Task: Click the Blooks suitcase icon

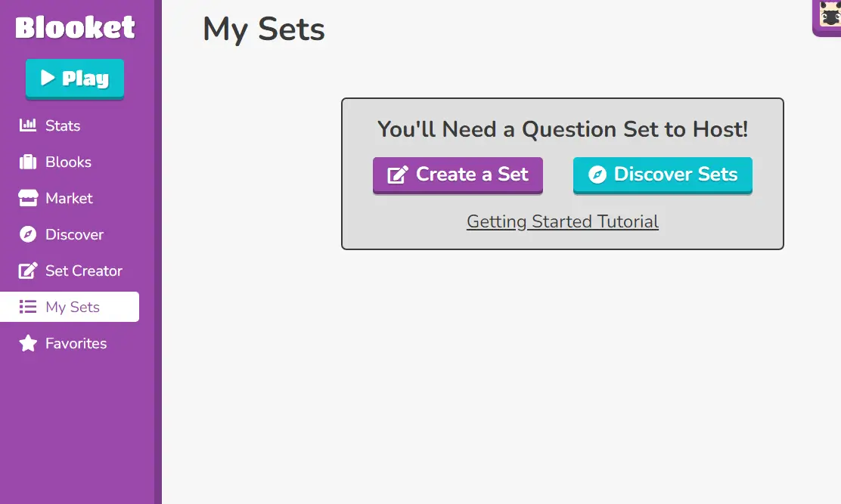Action: (x=28, y=162)
